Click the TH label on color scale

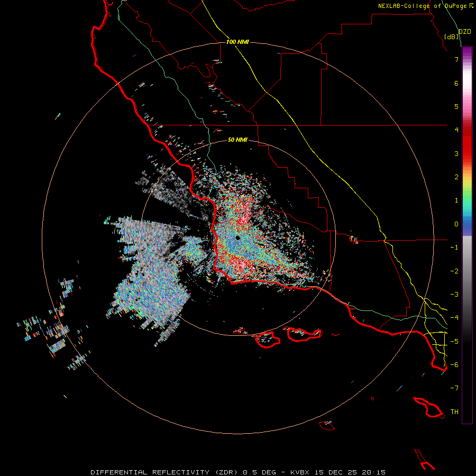pyautogui.click(x=454, y=412)
